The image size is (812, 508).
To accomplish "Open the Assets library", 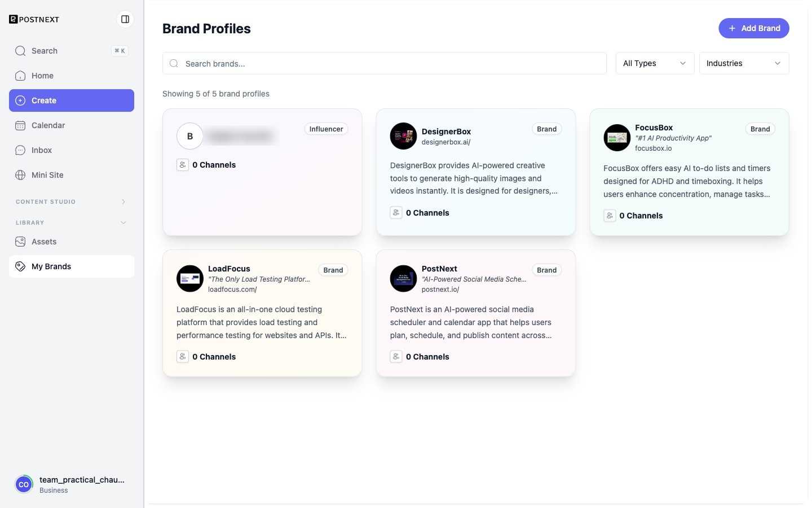I will tap(72, 242).
